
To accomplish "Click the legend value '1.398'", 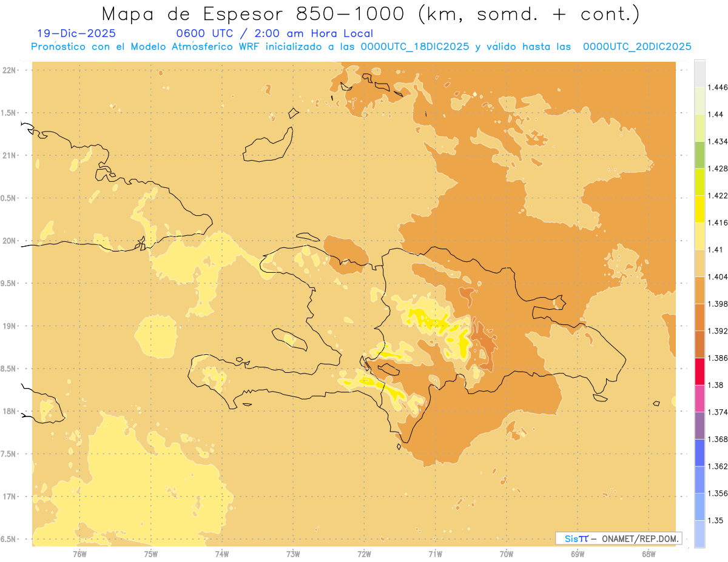I will (718, 304).
